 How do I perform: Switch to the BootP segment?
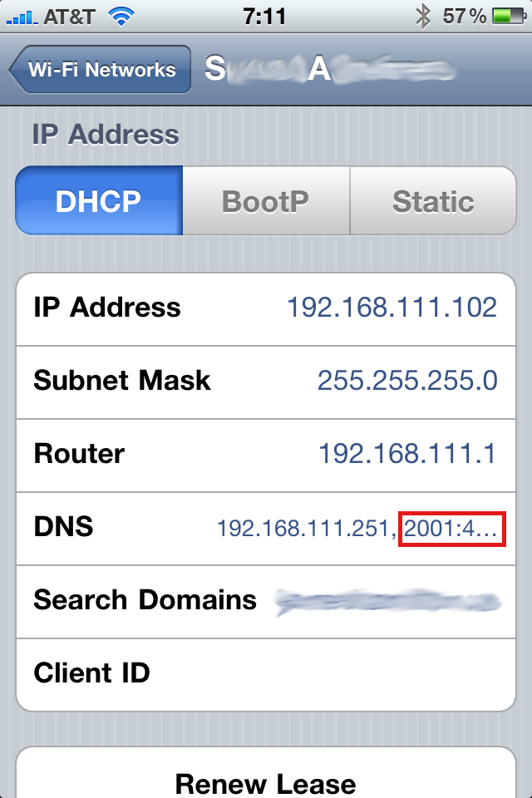(266, 200)
